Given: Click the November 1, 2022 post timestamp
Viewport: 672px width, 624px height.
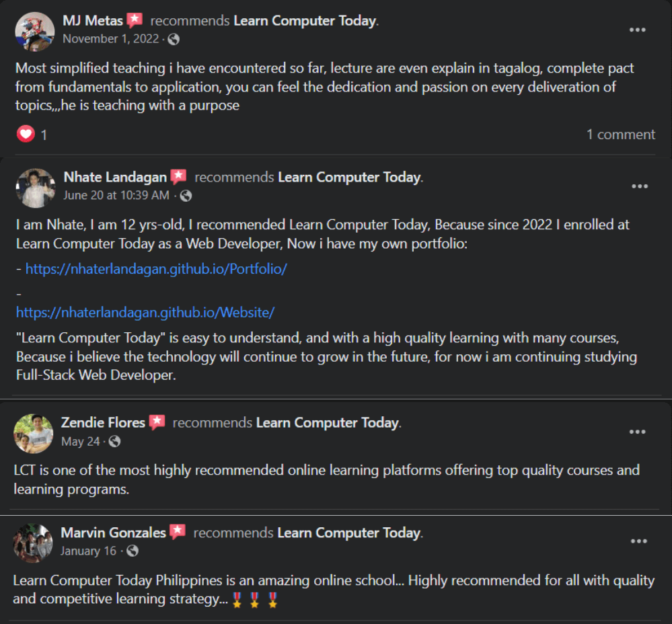Looking at the screenshot, I should tap(110, 39).
